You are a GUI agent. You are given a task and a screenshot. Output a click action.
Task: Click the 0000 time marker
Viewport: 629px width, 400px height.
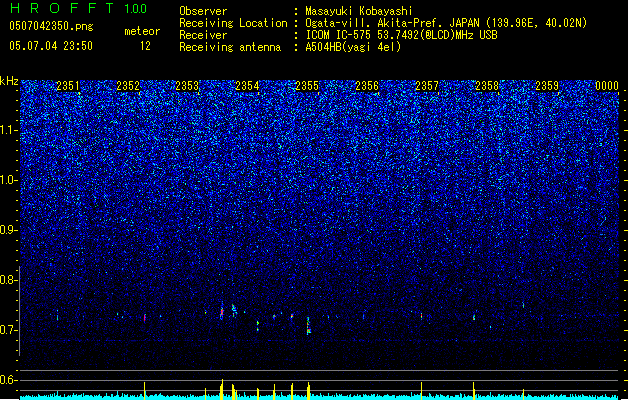(607, 85)
